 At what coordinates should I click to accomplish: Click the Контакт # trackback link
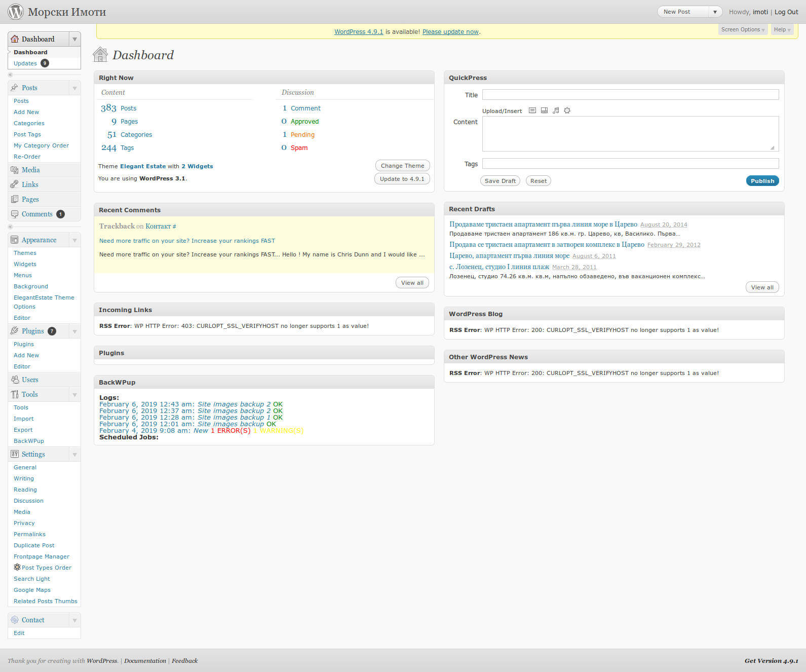[x=161, y=227]
